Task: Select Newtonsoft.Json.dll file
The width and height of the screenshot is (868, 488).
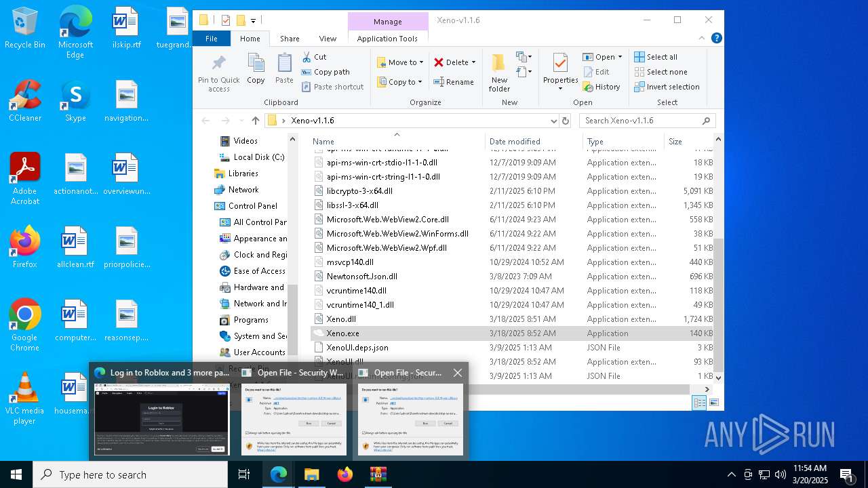Action: (x=362, y=277)
